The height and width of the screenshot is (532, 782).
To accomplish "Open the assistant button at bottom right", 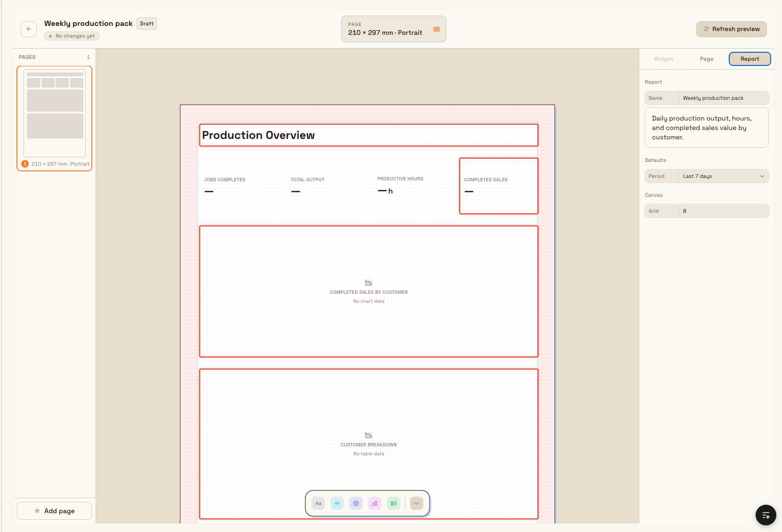I will click(x=766, y=515).
